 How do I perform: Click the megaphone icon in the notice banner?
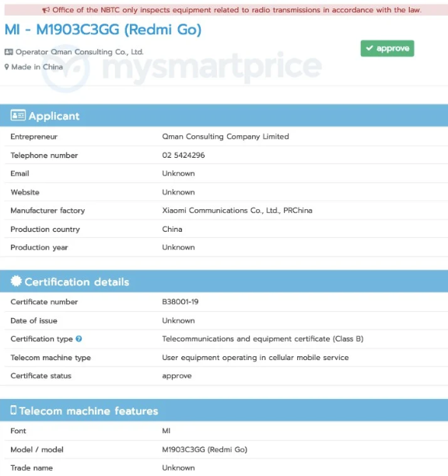point(46,10)
